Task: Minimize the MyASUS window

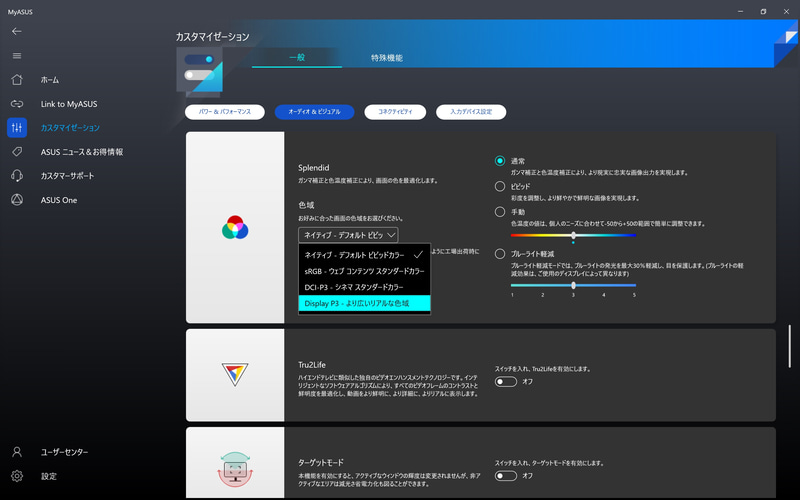Action: [x=740, y=11]
